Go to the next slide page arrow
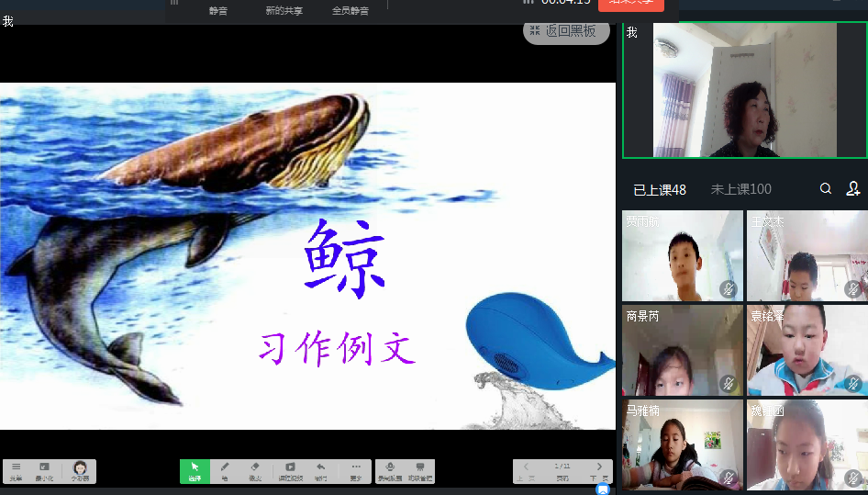 (x=600, y=467)
